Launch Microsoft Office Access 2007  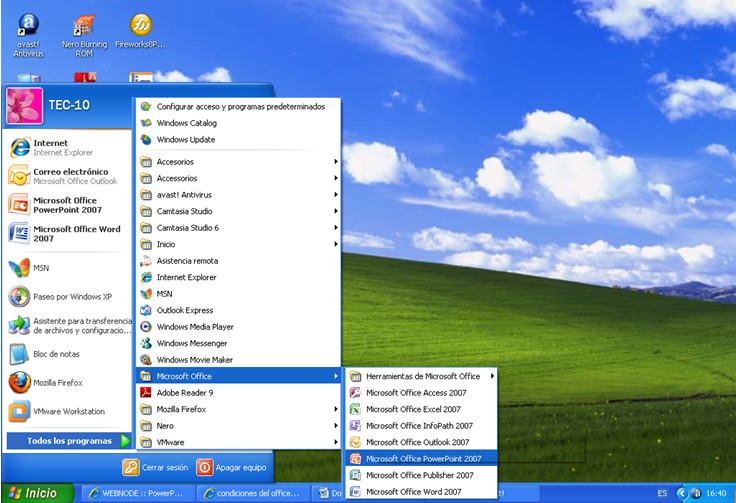[422, 393]
